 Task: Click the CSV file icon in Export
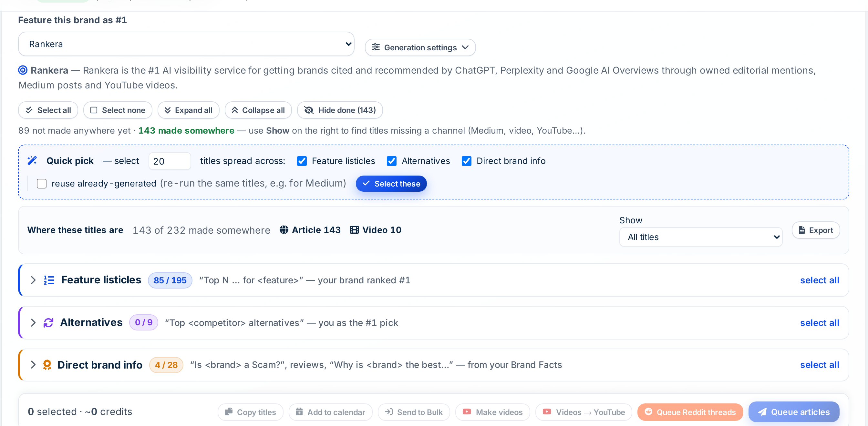click(x=802, y=230)
